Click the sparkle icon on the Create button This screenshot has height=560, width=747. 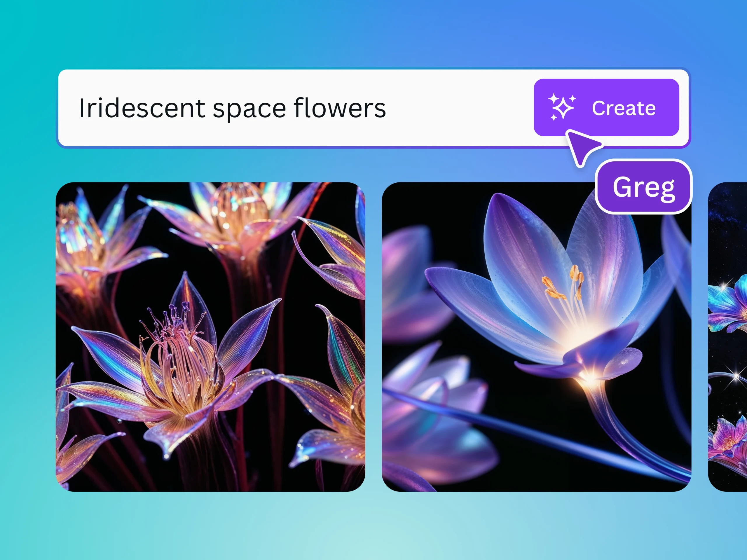(562, 107)
